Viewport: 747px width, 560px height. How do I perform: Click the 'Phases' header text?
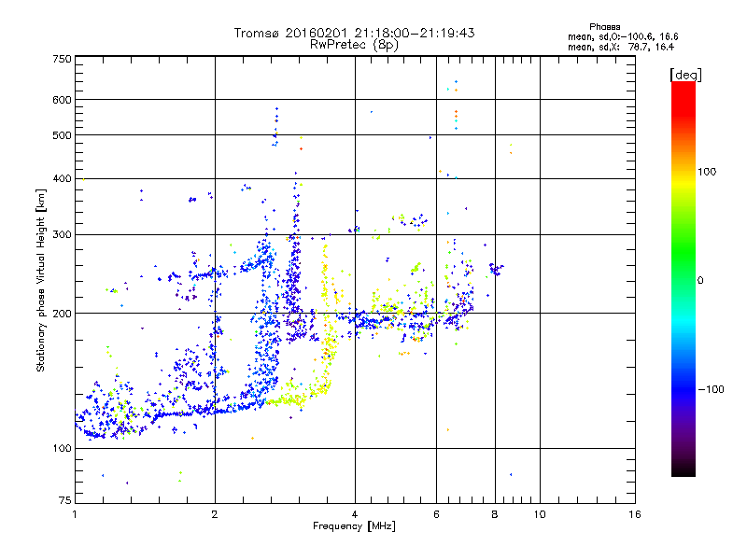click(x=604, y=27)
